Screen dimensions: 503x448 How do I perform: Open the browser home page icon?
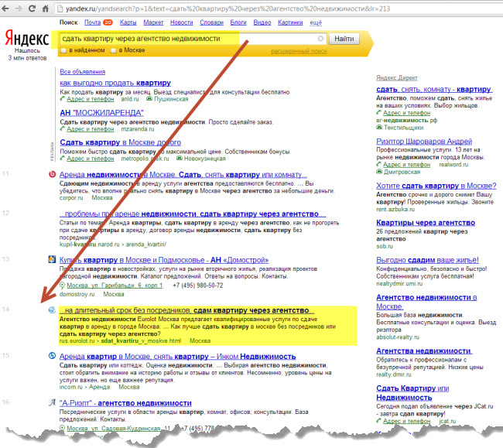click(x=46, y=9)
